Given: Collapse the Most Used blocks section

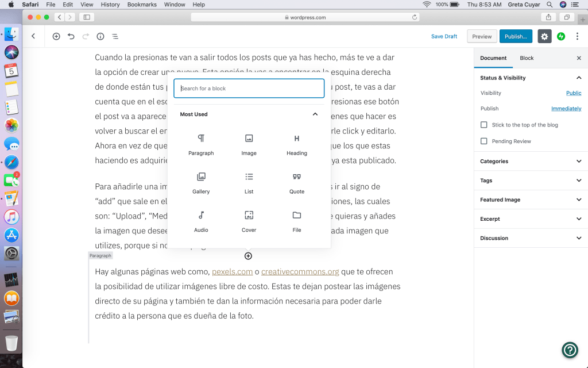Looking at the screenshot, I should pos(315,114).
